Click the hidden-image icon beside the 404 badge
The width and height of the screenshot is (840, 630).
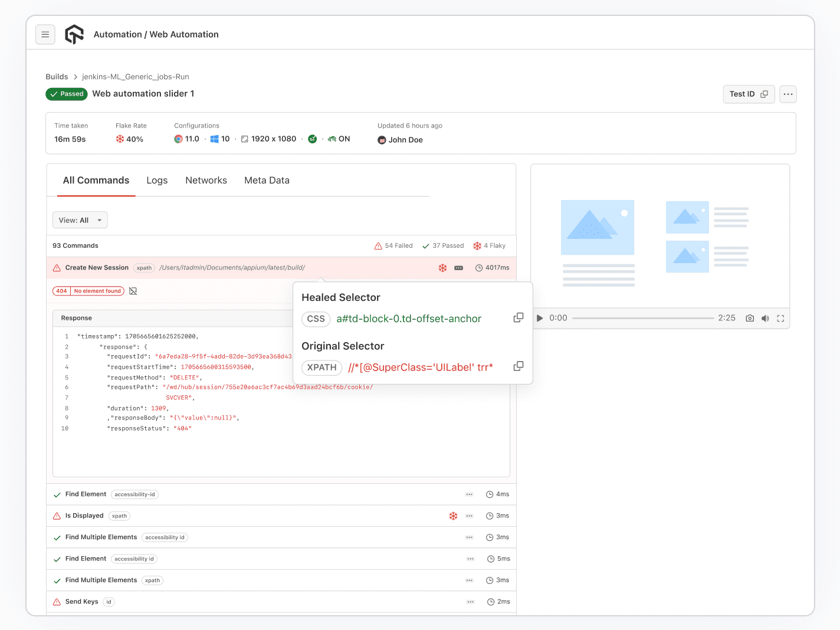tap(133, 291)
